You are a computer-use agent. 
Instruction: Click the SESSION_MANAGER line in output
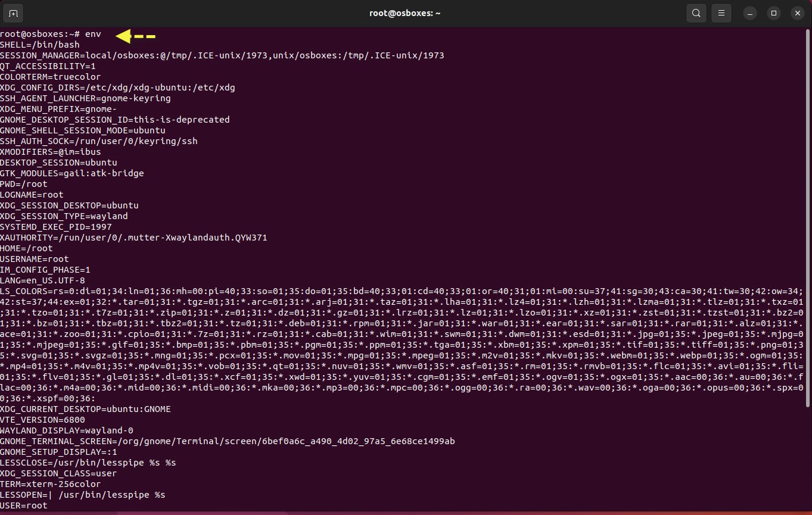pos(222,55)
